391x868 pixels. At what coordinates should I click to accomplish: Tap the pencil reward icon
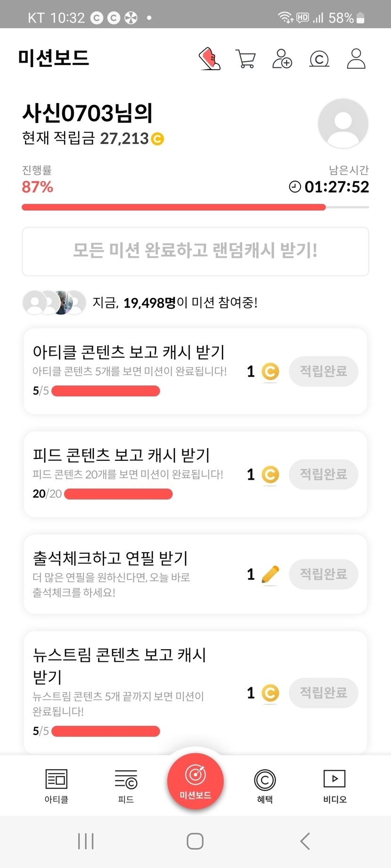pos(270,575)
